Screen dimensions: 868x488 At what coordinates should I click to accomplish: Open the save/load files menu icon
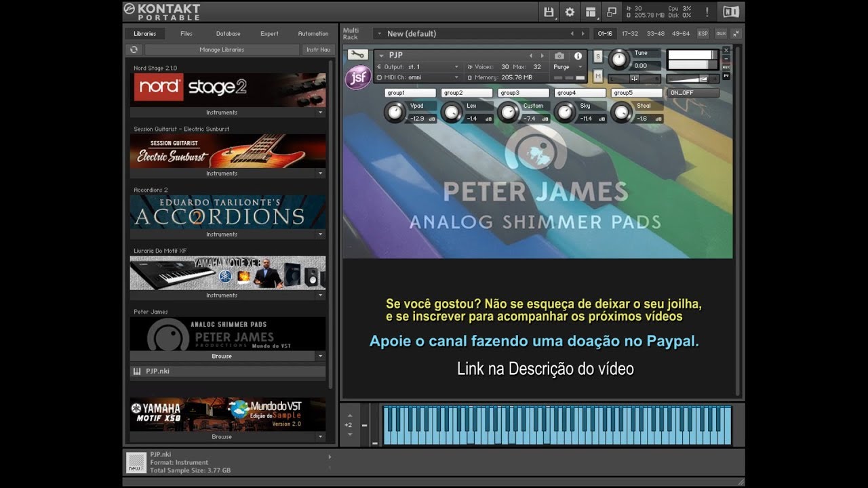[x=549, y=12]
